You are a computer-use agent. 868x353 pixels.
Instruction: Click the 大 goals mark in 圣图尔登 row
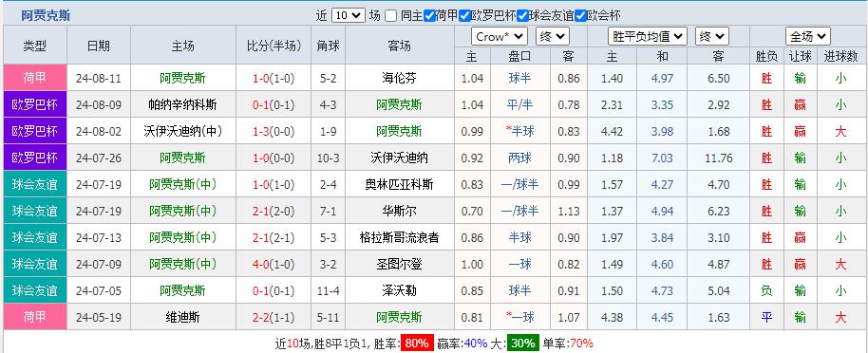point(840,264)
